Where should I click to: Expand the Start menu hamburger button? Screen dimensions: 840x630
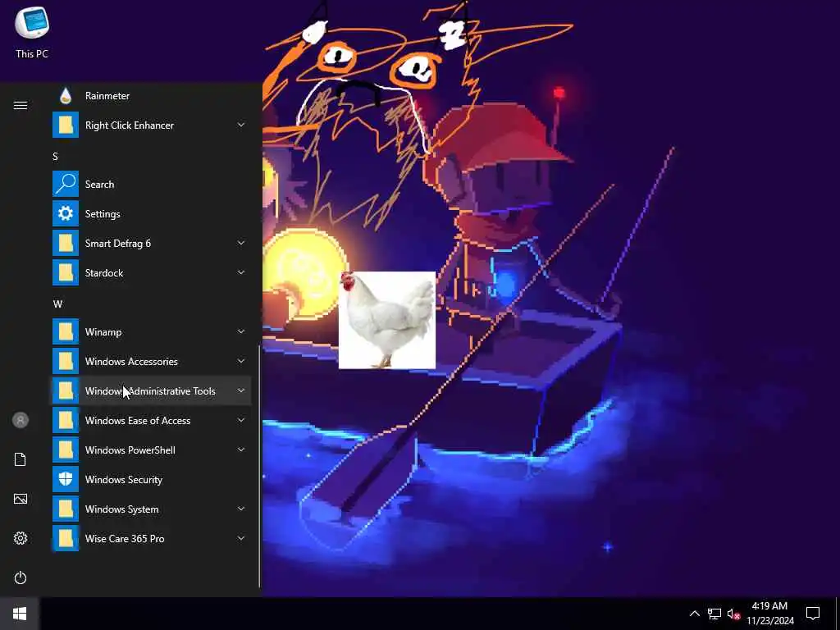21,105
